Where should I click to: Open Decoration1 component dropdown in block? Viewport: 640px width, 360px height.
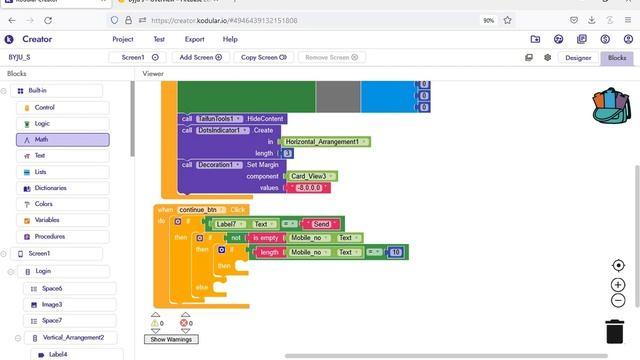[x=219, y=165]
